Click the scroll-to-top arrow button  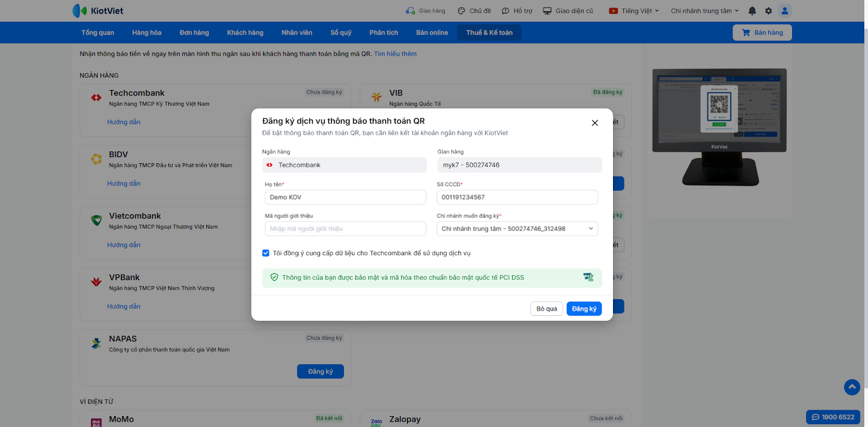[852, 387]
